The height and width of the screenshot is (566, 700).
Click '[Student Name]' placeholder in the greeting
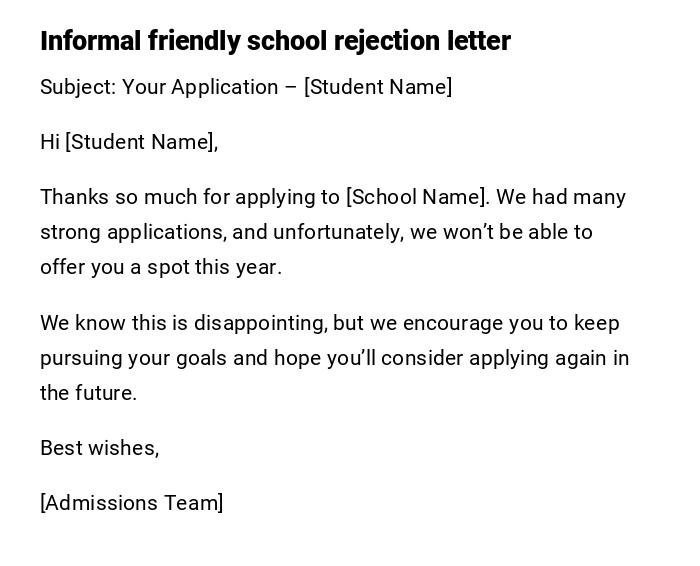[x=141, y=142]
